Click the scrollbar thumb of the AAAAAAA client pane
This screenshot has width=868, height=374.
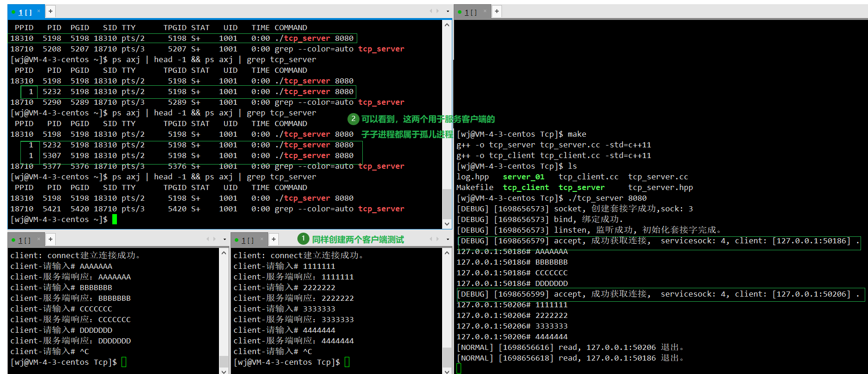(224, 361)
